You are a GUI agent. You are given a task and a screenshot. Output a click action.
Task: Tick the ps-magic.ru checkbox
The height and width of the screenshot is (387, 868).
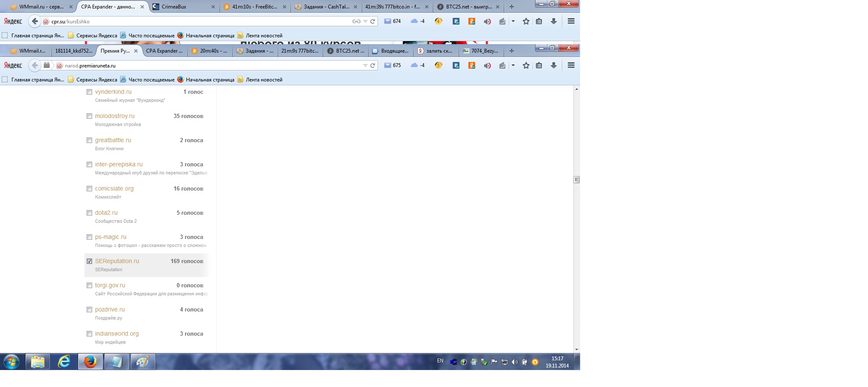coord(89,237)
